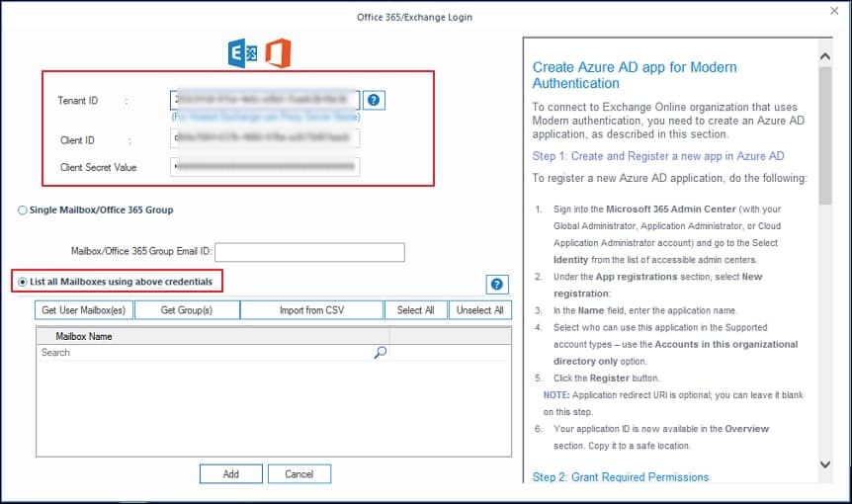Click the 'NOTE:' text in help panel
The height and width of the screenshot is (504, 852).
pyautogui.click(x=556, y=395)
